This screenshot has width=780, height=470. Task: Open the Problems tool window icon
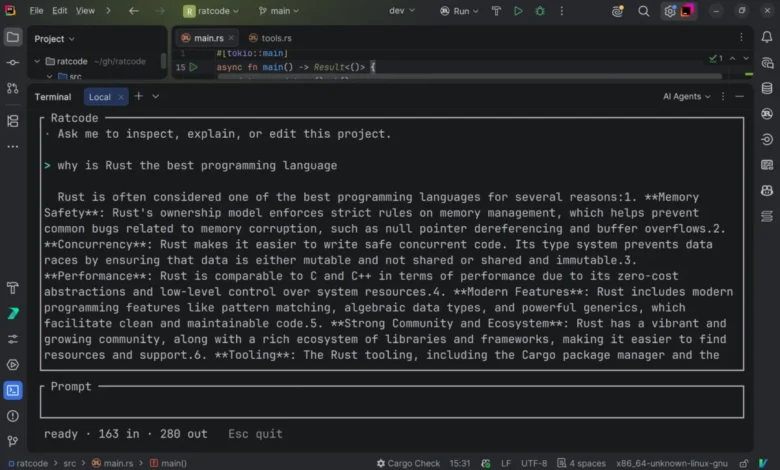click(13, 416)
